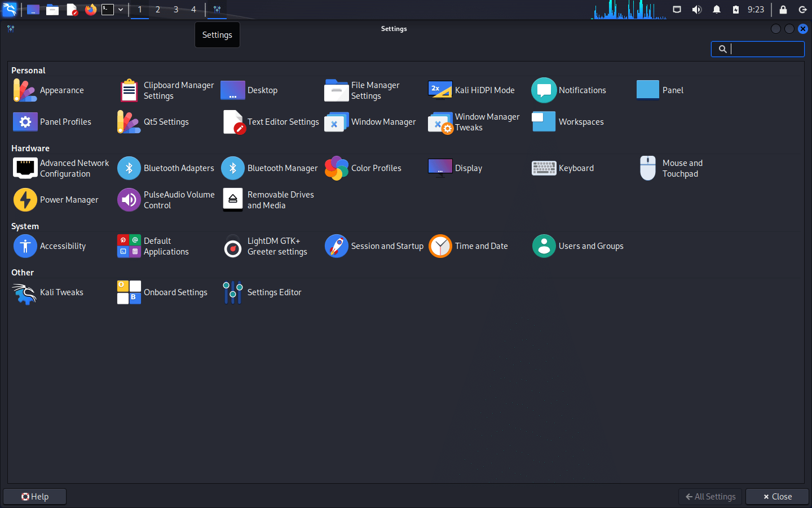
Task: Open Users and Groups
Action: (x=578, y=246)
